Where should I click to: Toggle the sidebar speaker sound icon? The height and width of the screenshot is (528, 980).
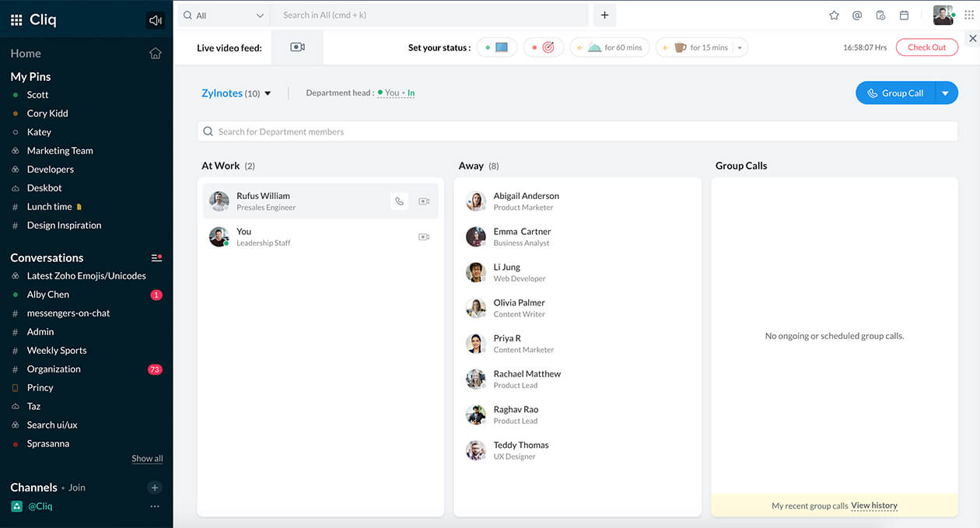(156, 20)
